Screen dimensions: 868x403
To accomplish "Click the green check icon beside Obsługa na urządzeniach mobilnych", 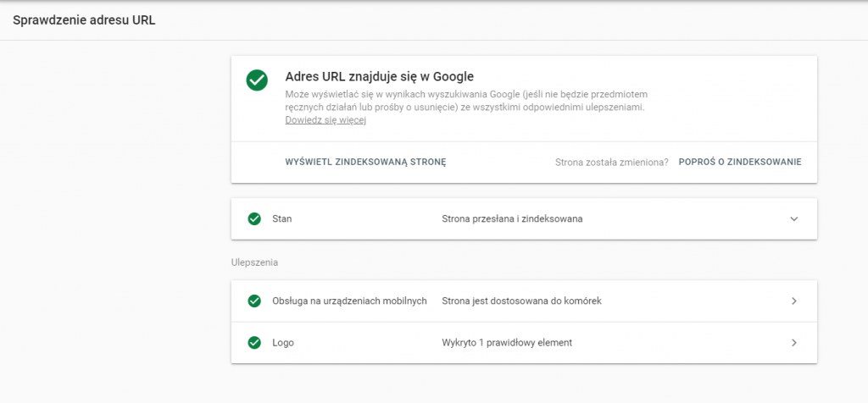I will click(254, 301).
